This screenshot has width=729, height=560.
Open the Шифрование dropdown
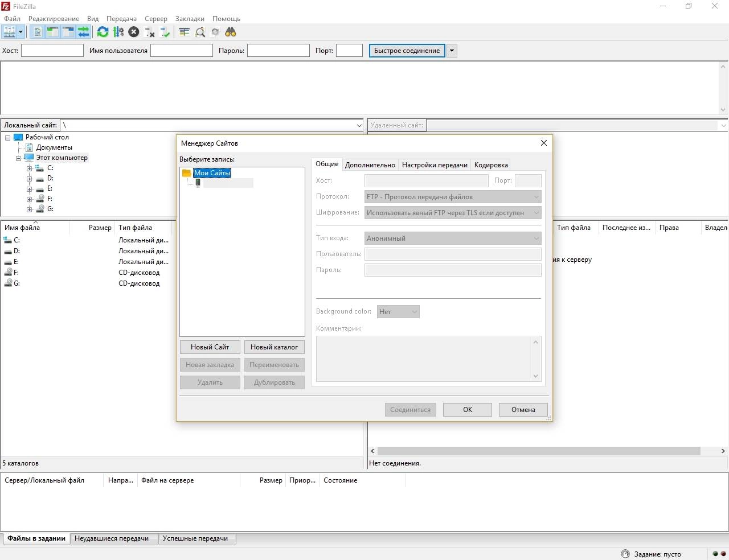tap(453, 213)
